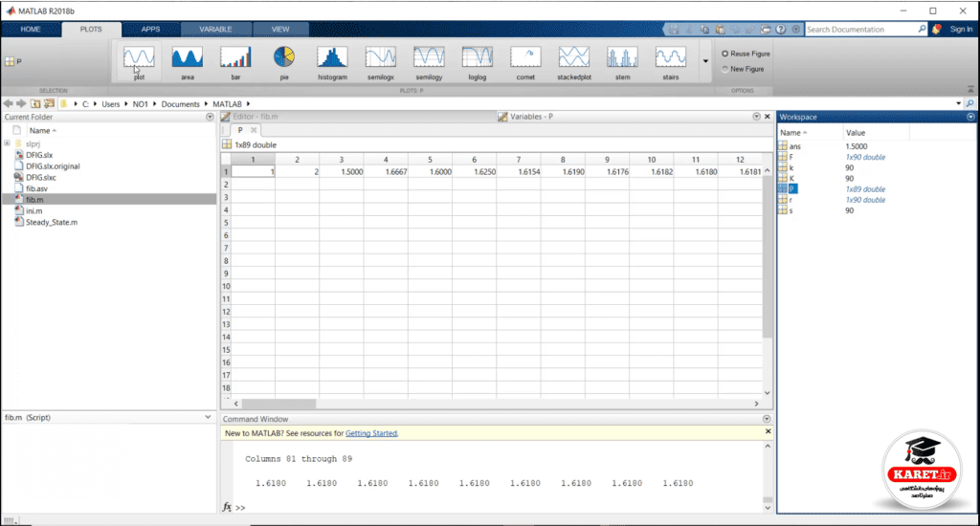Screen dimensions: 980x526
Task: Click the back arrow in address bar
Action: [8, 103]
